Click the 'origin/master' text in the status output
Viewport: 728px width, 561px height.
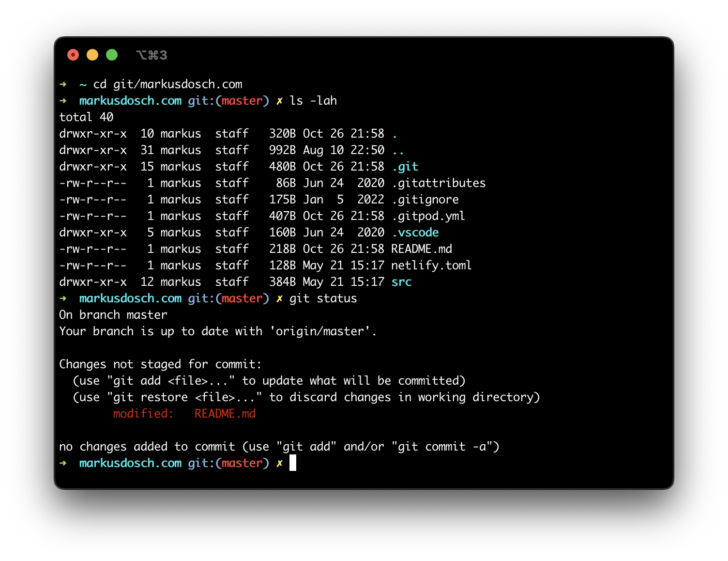pyautogui.click(x=320, y=331)
